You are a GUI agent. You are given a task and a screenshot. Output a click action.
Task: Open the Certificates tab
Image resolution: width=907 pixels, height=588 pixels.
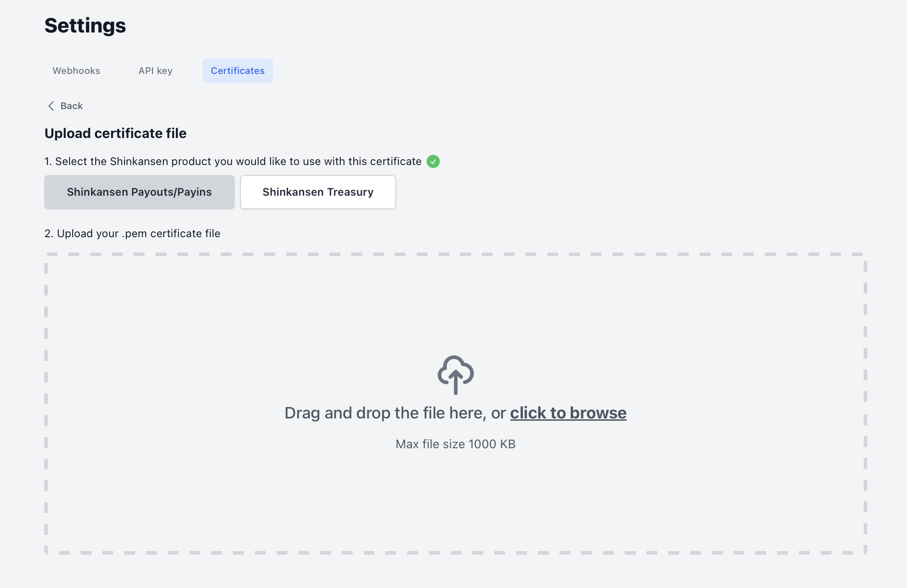(238, 71)
